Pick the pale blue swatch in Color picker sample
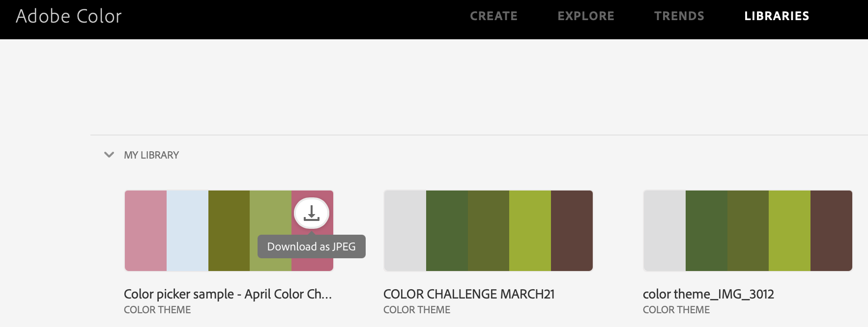This screenshot has height=327, width=868. coord(187,231)
